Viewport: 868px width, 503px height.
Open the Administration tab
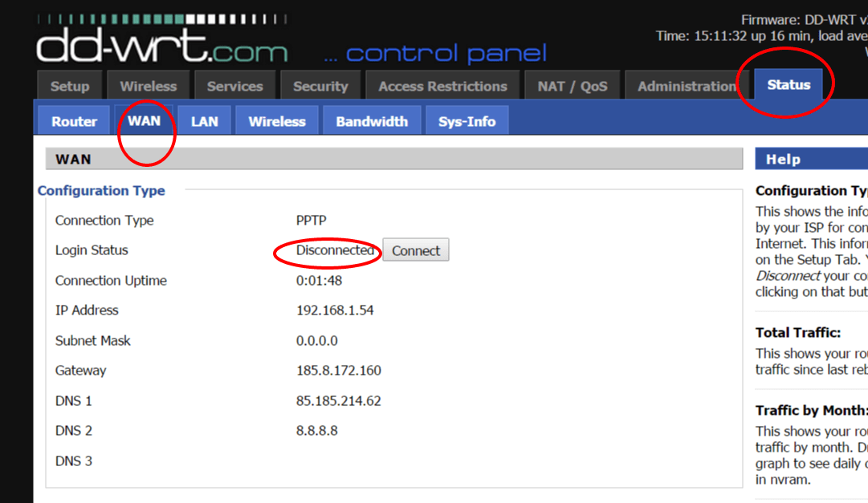pos(687,86)
